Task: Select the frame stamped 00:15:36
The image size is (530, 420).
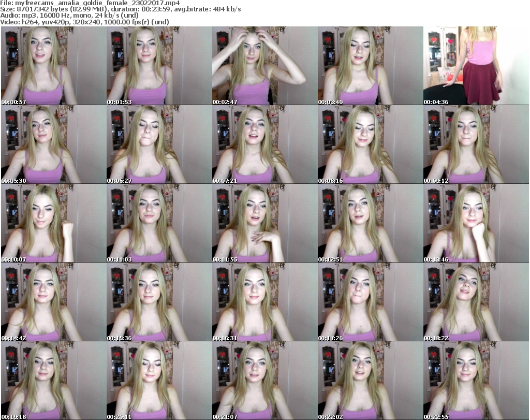Action: (x=159, y=302)
